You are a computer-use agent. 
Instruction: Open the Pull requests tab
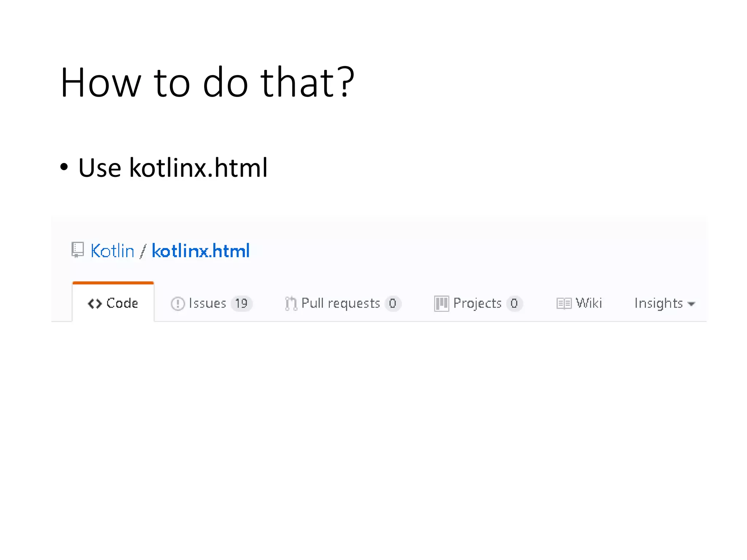point(341,303)
